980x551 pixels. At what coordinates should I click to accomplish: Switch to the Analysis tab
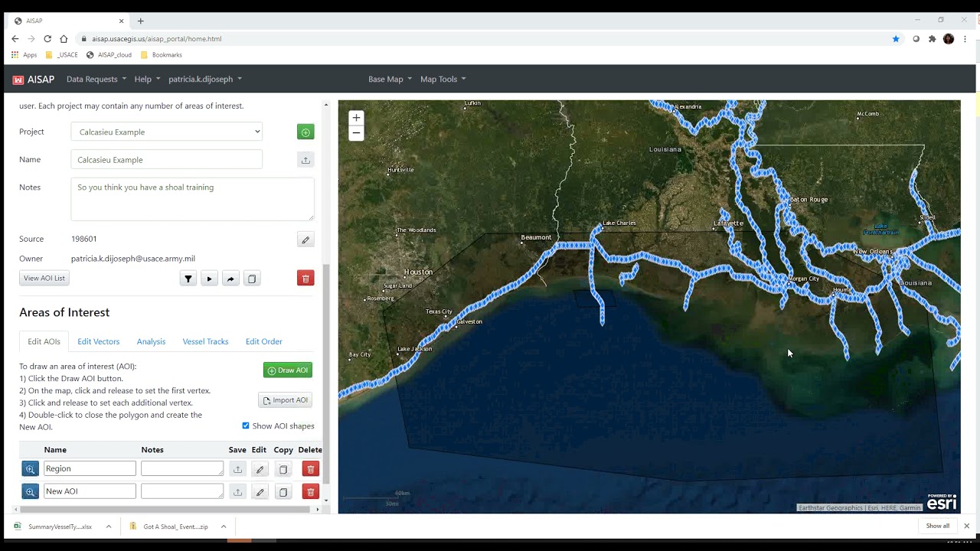[151, 341]
